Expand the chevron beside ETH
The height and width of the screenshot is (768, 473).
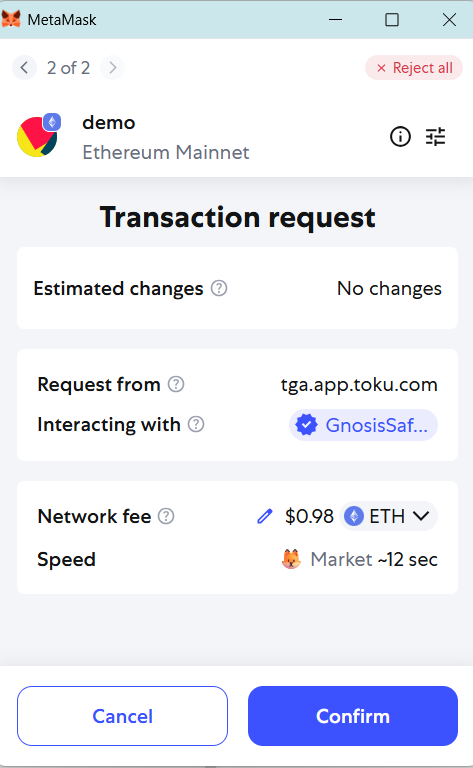click(x=421, y=516)
